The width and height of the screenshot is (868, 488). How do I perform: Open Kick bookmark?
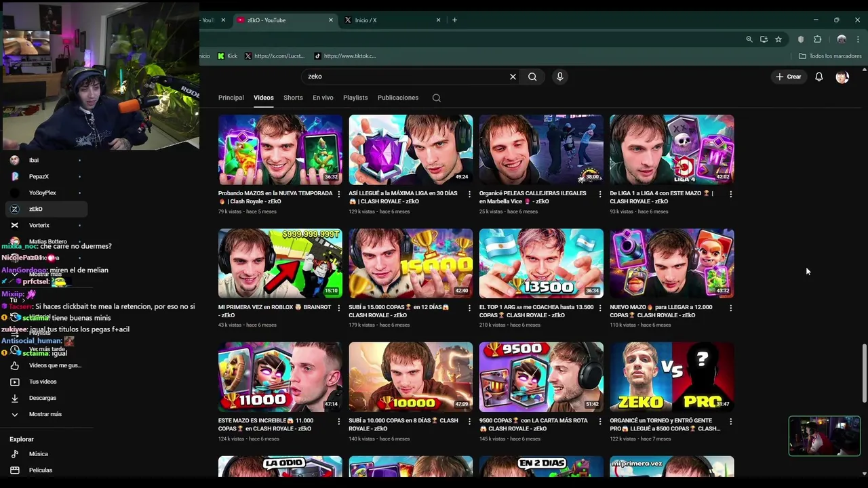[228, 56]
